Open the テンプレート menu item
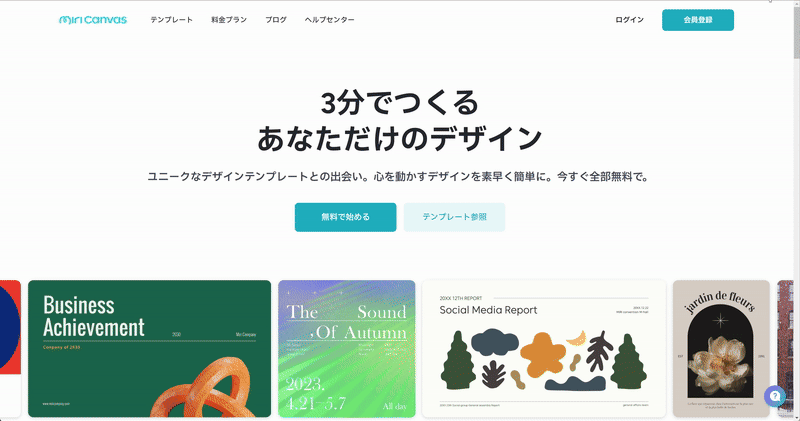Image resolution: width=800 pixels, height=421 pixels. tap(171, 20)
